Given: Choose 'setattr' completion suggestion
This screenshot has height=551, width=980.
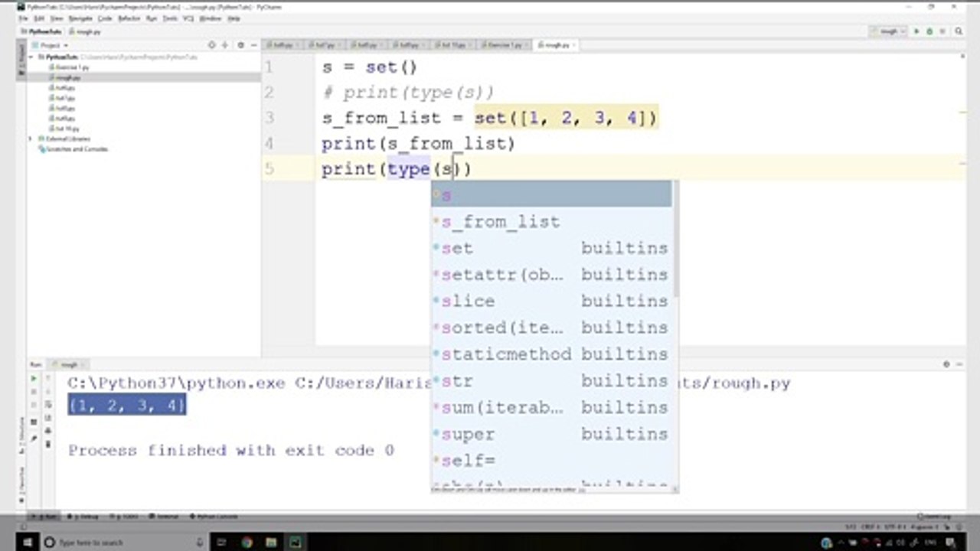Looking at the screenshot, I should pyautogui.click(x=551, y=275).
